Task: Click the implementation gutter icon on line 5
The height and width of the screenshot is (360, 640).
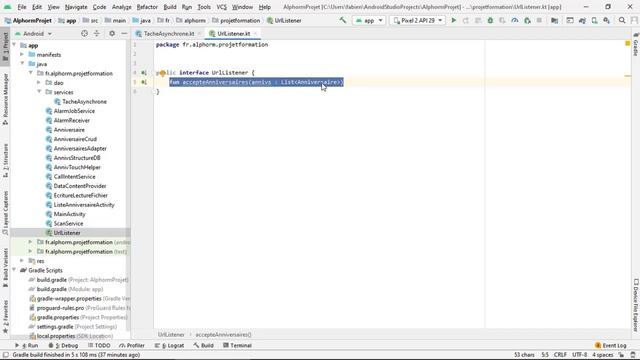Action: coord(144,82)
